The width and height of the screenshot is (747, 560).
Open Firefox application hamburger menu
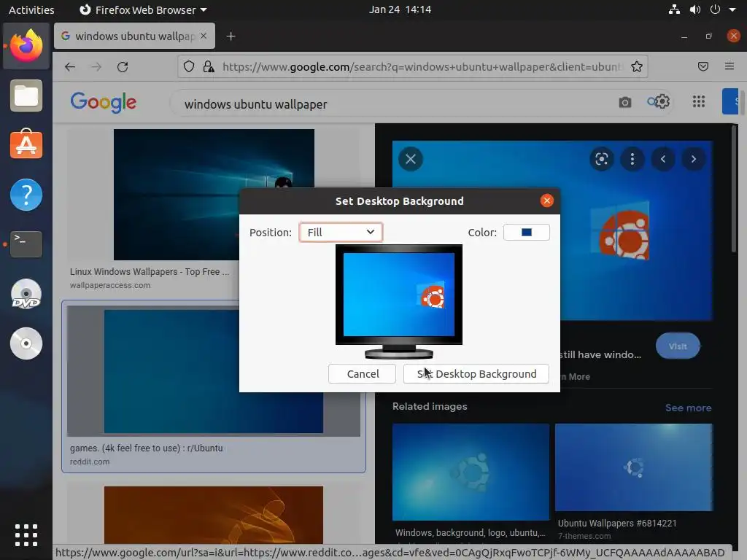point(729,66)
